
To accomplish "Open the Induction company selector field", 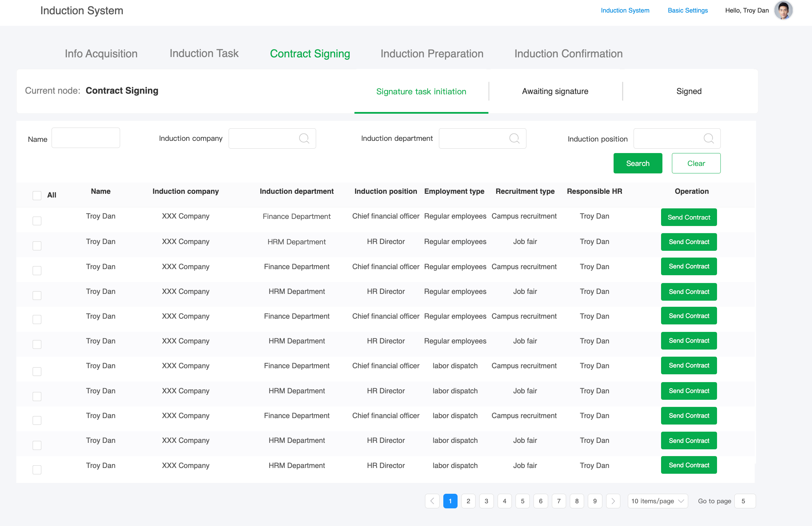I will pyautogui.click(x=272, y=138).
